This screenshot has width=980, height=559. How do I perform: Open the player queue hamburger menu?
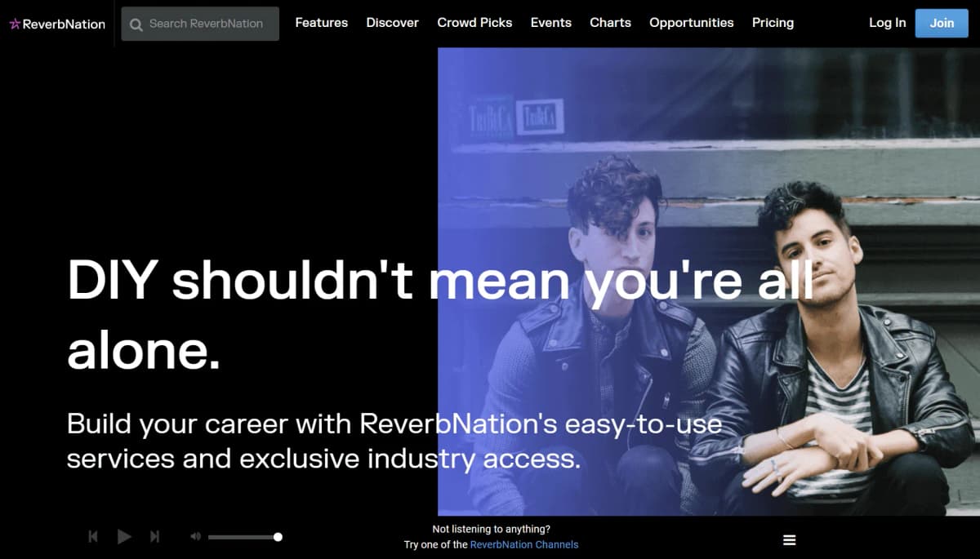click(x=790, y=540)
